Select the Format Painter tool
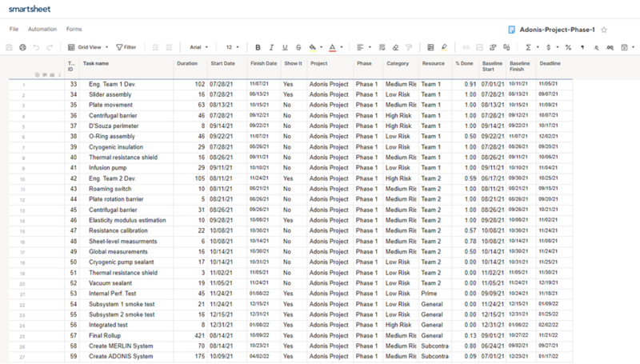 [x=409, y=47]
